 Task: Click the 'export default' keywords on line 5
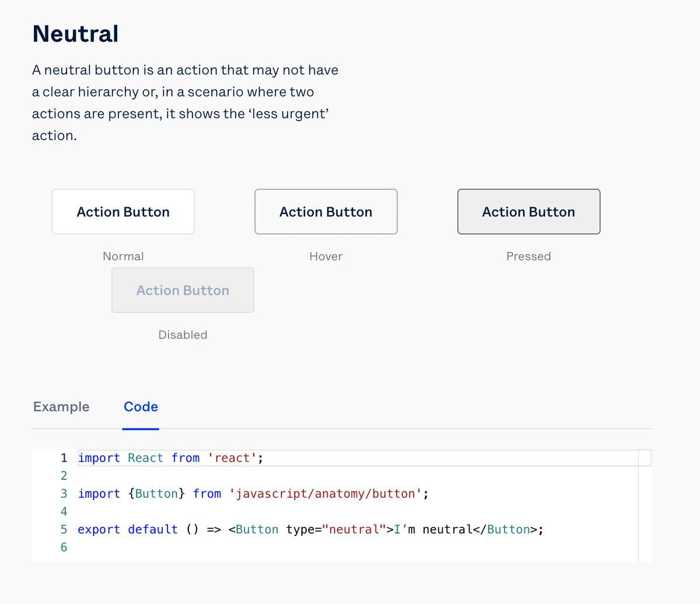coord(127,529)
